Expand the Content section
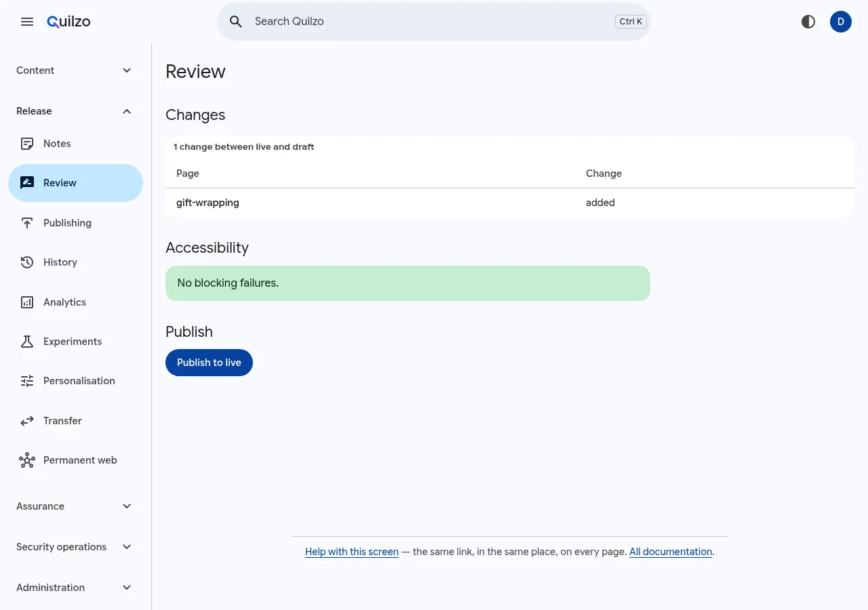This screenshot has width=868, height=610. coord(75,70)
